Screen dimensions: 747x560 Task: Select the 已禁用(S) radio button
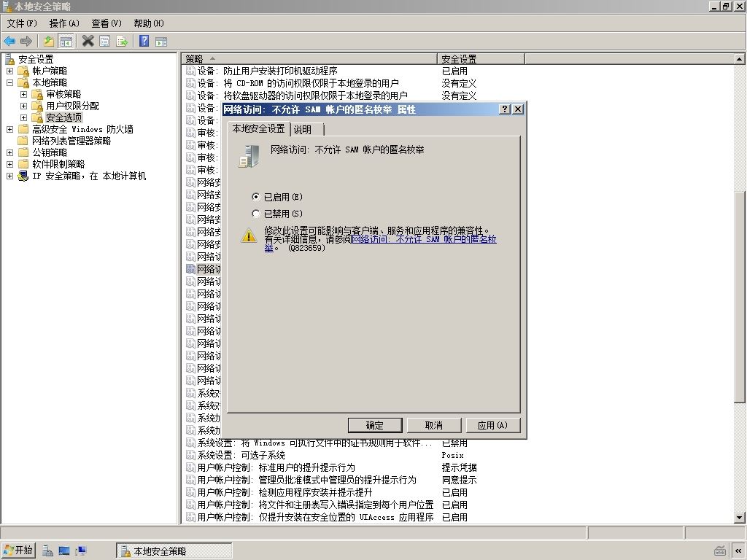[256, 214]
